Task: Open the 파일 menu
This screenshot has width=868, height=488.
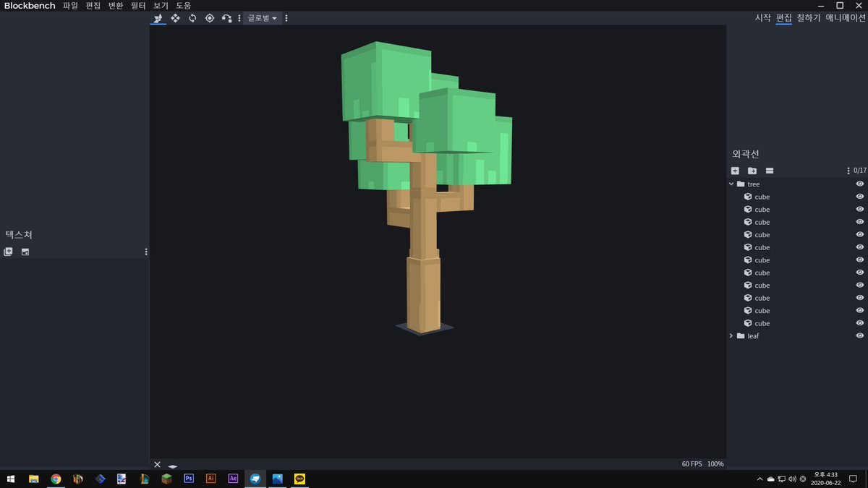Action: click(x=70, y=6)
